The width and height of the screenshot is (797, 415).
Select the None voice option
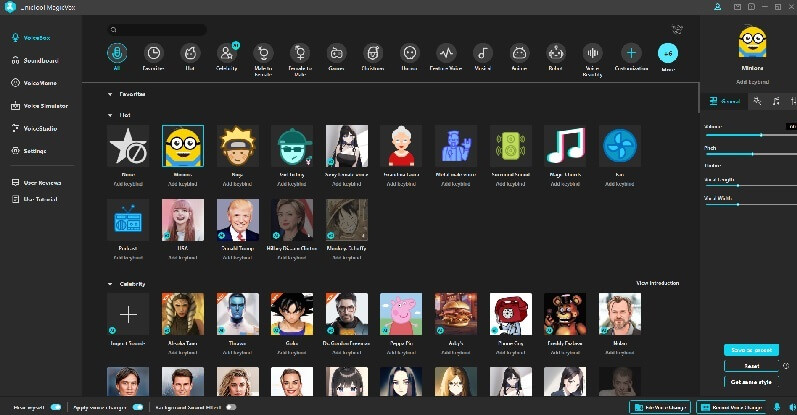(x=127, y=146)
